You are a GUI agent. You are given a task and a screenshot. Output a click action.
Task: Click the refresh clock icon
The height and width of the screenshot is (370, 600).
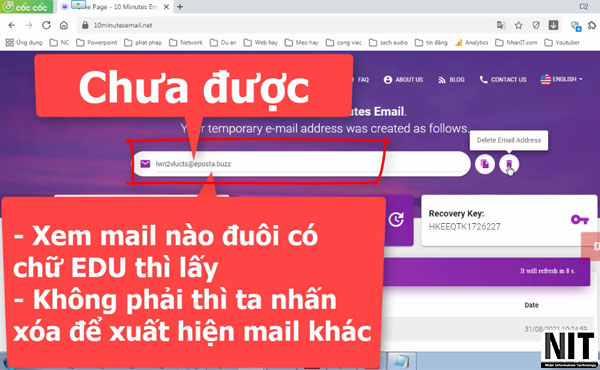click(396, 219)
